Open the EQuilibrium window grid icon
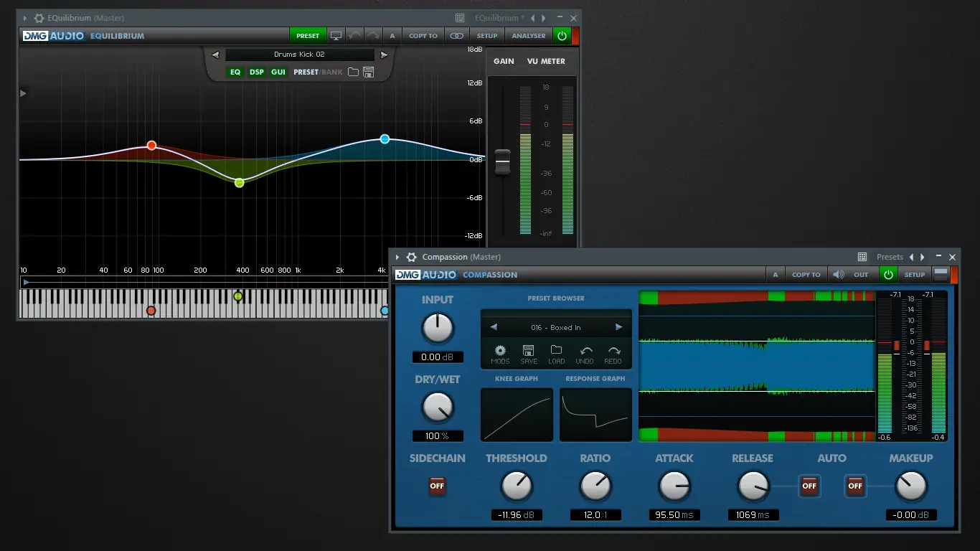Viewport: 980px width, 551px height. click(x=460, y=18)
